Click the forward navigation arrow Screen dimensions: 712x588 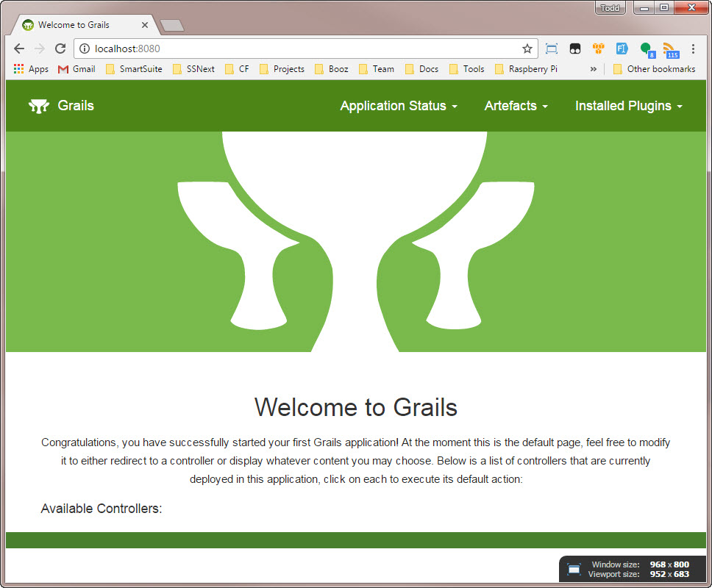(x=40, y=49)
